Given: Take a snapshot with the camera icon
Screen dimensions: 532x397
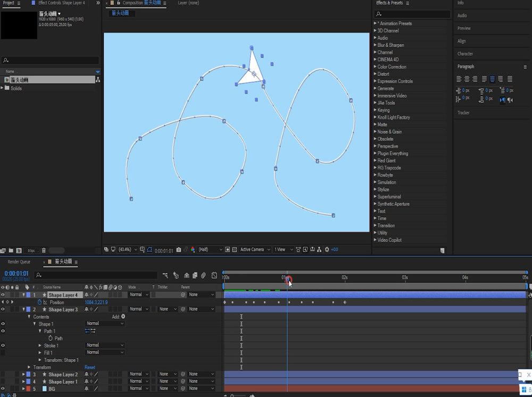Looking at the screenshot, I should click(x=179, y=249).
